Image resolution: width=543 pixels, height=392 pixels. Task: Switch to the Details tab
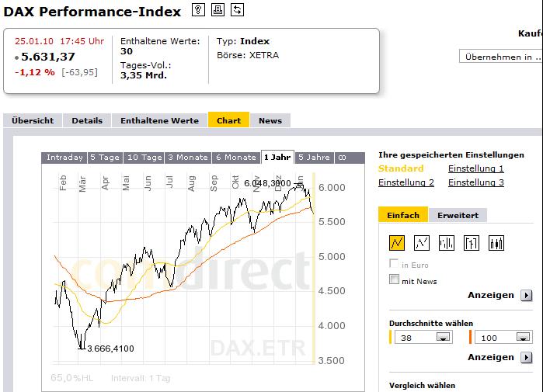[x=87, y=120]
